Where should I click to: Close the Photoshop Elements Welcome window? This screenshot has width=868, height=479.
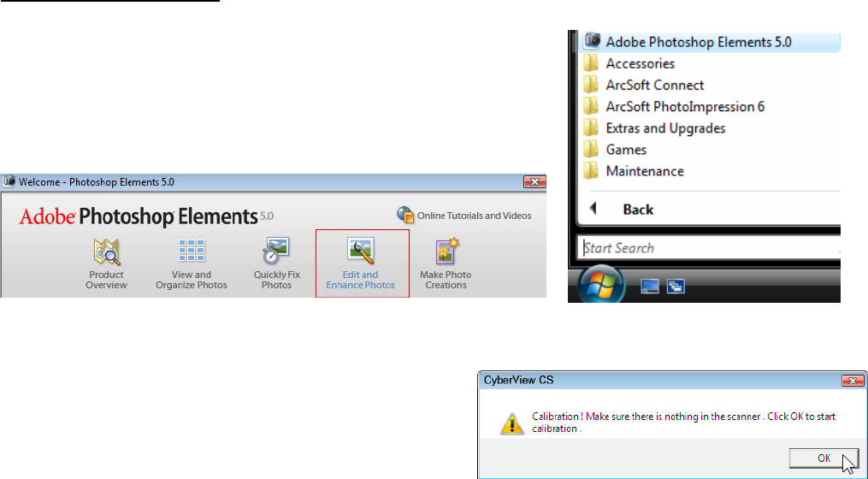pyautogui.click(x=534, y=181)
